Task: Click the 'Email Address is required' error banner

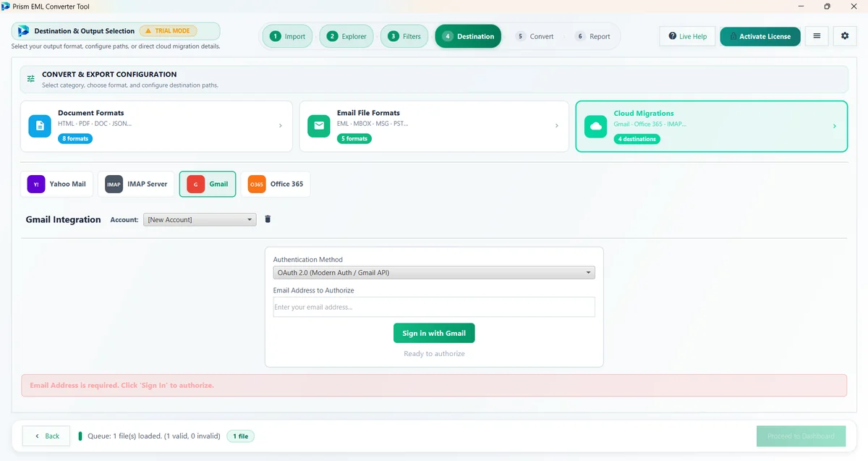Action: pos(434,385)
